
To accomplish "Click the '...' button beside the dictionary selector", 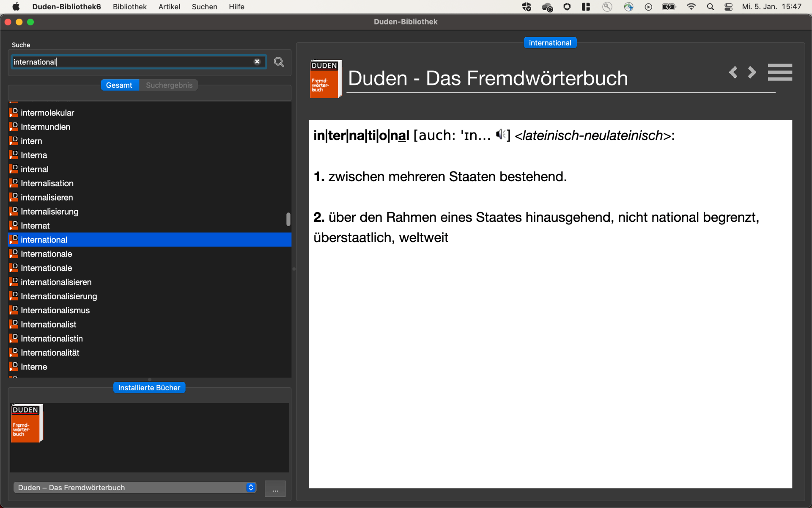I will [x=275, y=489].
